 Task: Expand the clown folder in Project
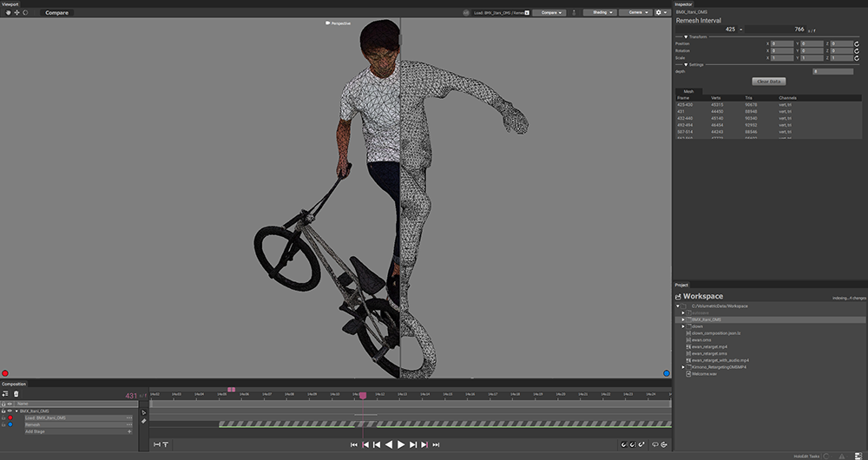(683, 326)
